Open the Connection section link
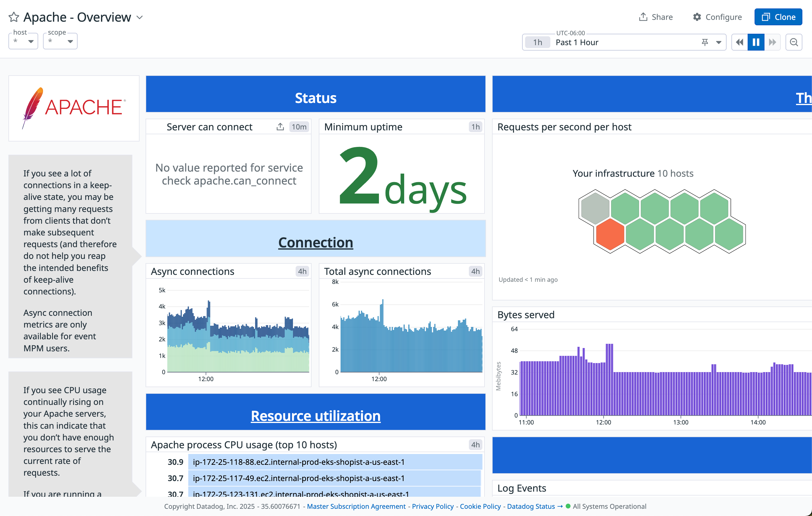 (315, 242)
